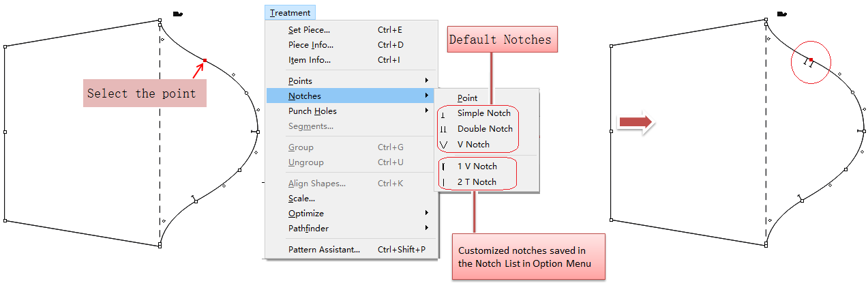
Task: Select Item Info... menu item
Action: tap(310, 60)
